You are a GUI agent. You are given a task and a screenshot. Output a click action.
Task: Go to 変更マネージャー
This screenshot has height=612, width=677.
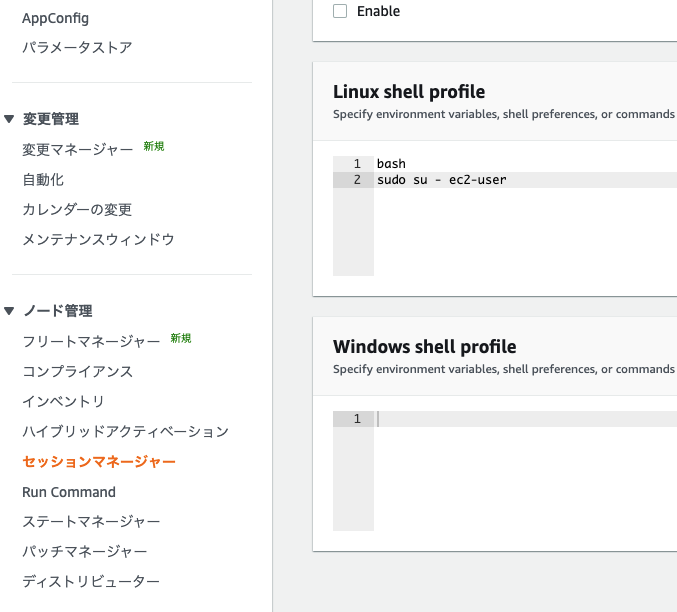point(78,150)
